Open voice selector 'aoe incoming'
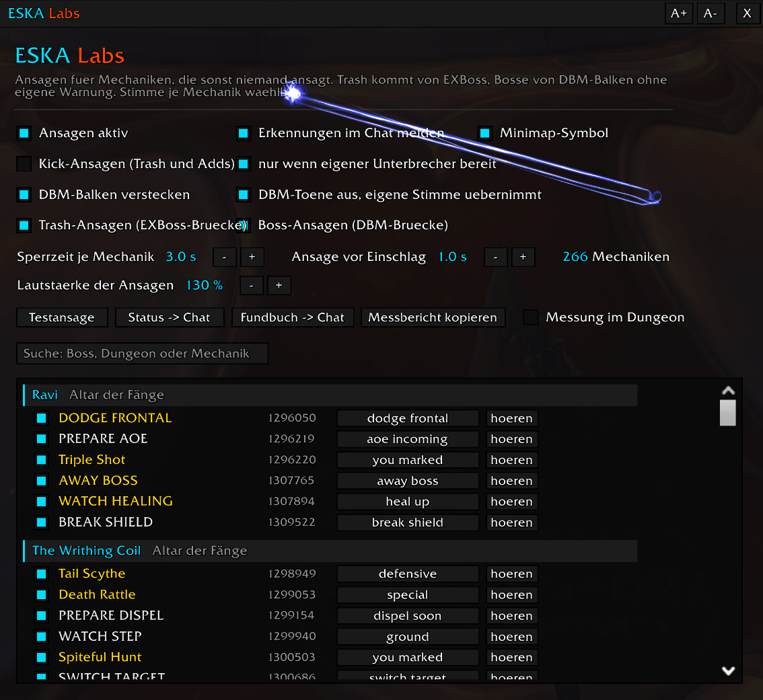763x700 pixels. [408, 439]
